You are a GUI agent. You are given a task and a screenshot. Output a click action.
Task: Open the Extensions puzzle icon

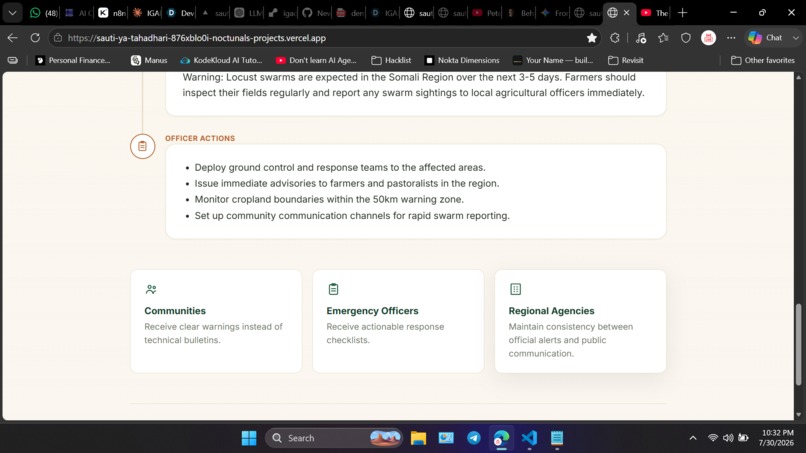click(x=615, y=38)
